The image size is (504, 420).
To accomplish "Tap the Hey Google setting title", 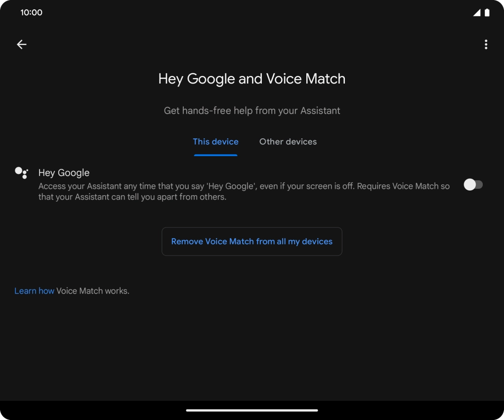I will [x=64, y=173].
